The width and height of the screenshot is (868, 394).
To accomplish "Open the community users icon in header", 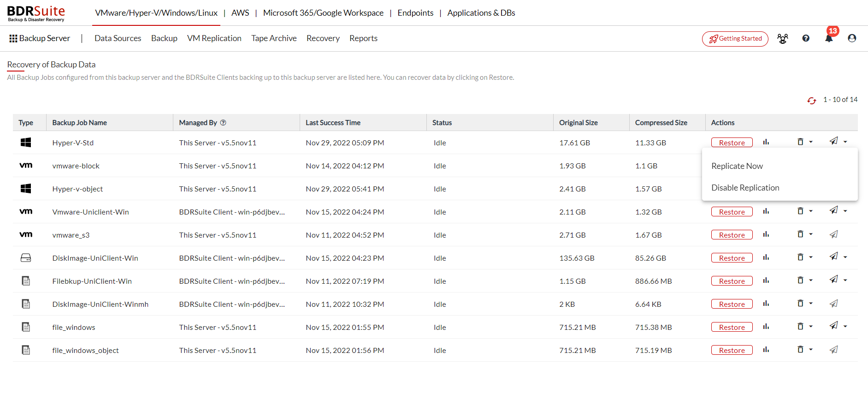I will [x=783, y=38].
